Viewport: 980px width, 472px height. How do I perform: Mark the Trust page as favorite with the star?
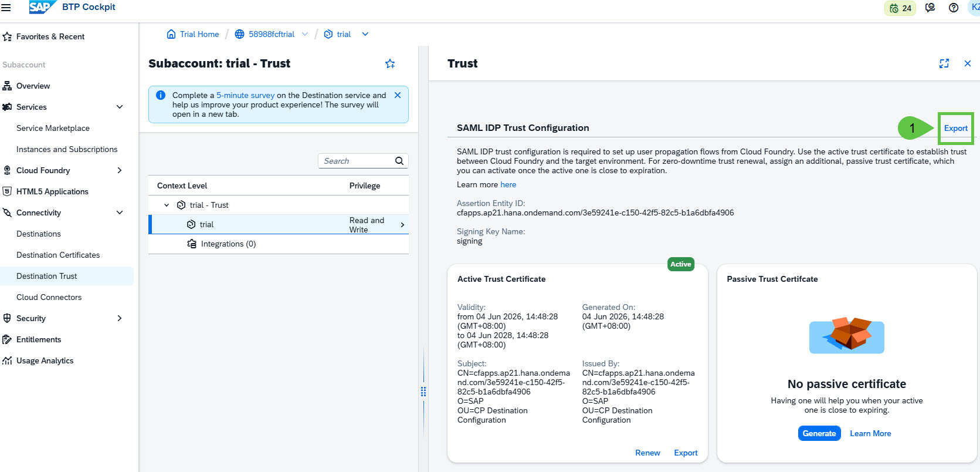tap(390, 63)
